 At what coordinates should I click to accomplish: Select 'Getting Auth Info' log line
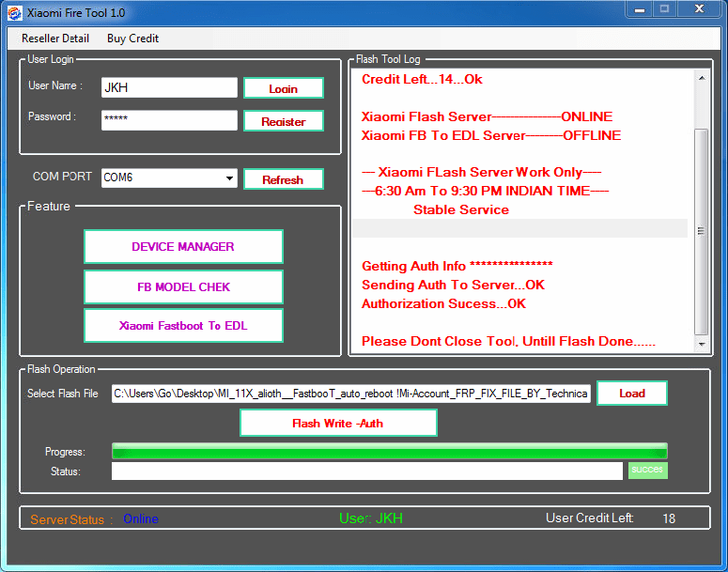click(x=457, y=266)
